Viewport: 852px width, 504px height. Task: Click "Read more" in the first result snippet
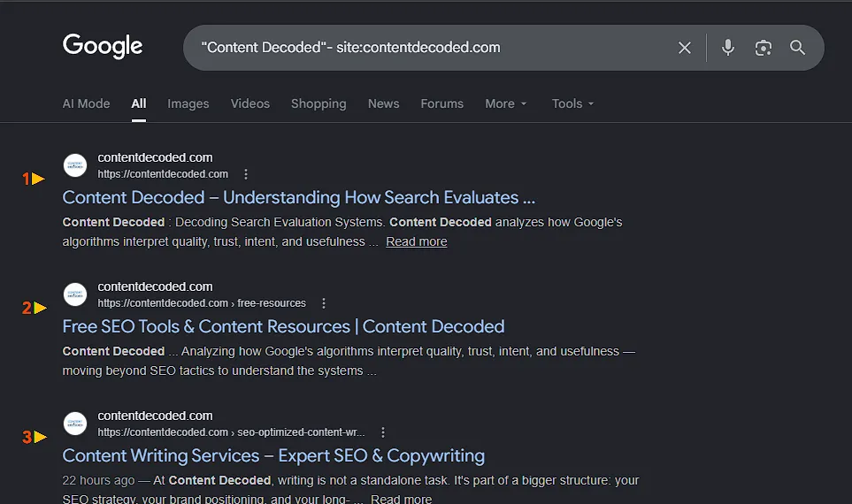416,241
